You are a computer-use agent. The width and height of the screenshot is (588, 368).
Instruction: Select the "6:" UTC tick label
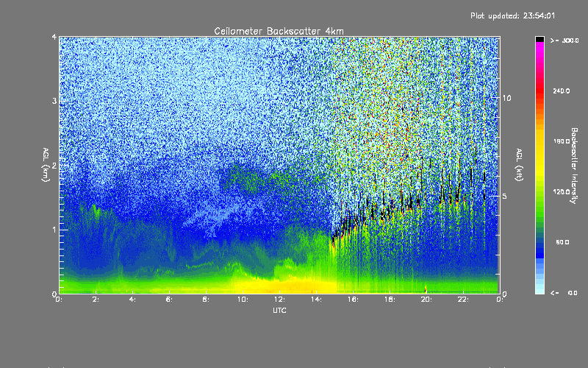(x=169, y=300)
